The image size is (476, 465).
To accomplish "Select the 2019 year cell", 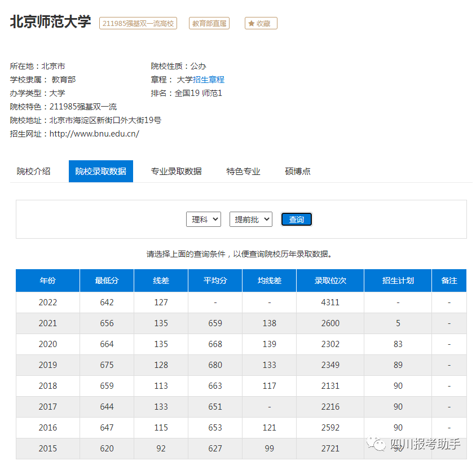I will tap(48, 365).
